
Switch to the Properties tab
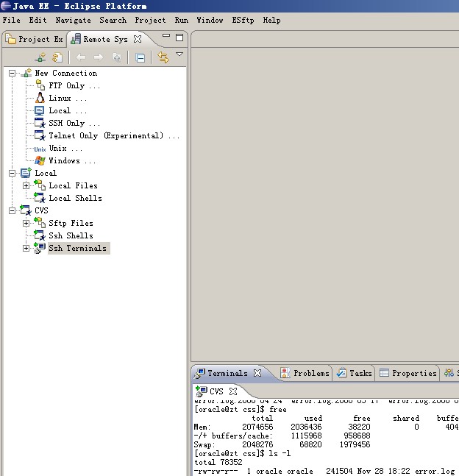(408, 373)
